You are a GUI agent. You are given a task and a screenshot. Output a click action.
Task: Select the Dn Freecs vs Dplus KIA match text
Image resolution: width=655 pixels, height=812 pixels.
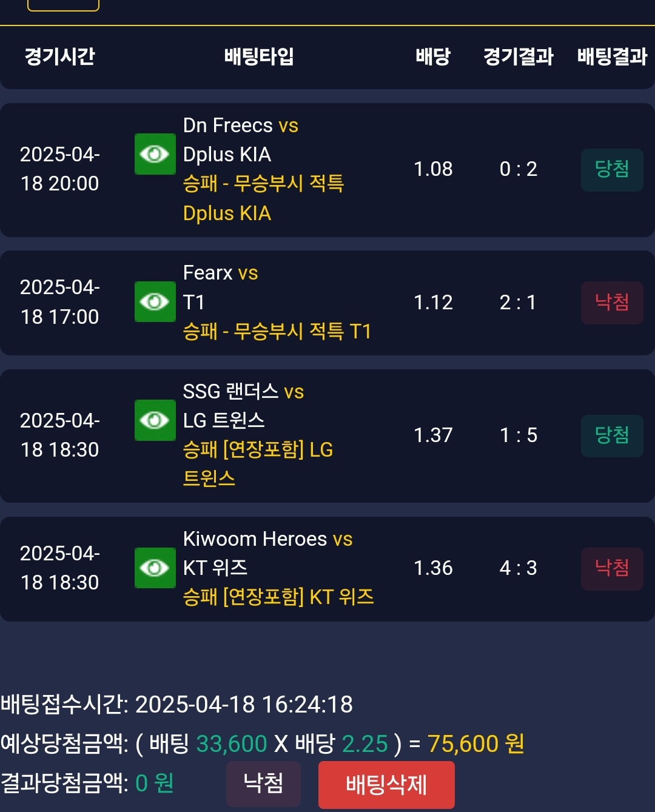(240, 139)
